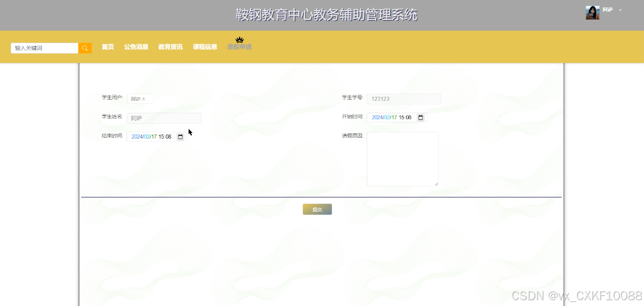Click the 请假原因 label

click(352, 136)
